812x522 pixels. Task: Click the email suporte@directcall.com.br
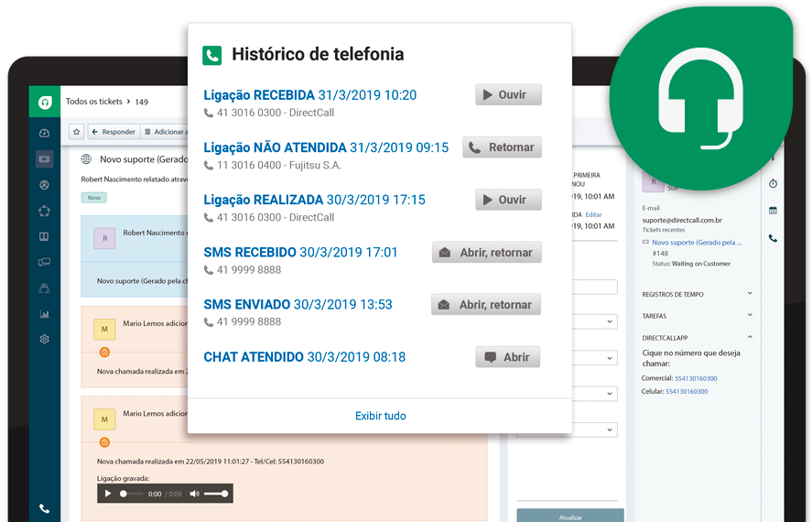pyautogui.click(x=682, y=220)
